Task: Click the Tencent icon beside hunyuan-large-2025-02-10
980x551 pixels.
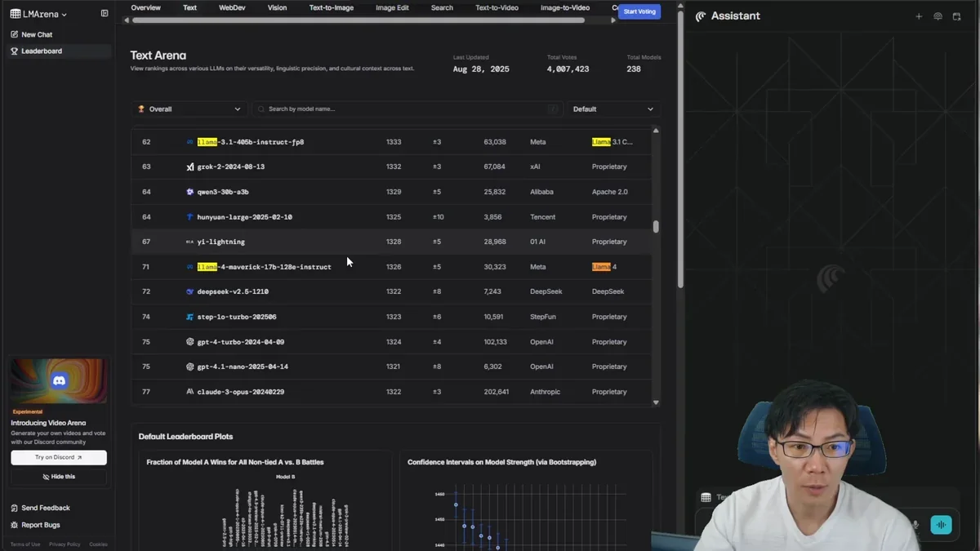Action: coord(189,217)
